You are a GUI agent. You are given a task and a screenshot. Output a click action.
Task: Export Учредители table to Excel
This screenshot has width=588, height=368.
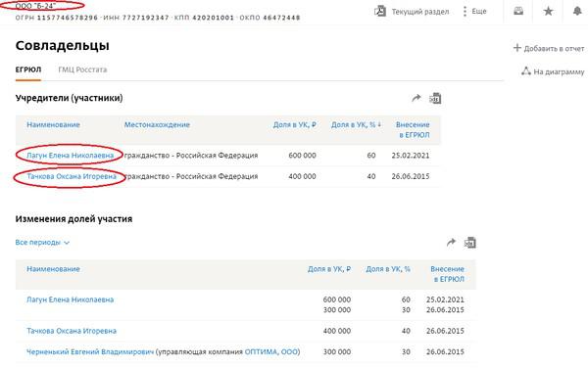tap(435, 99)
